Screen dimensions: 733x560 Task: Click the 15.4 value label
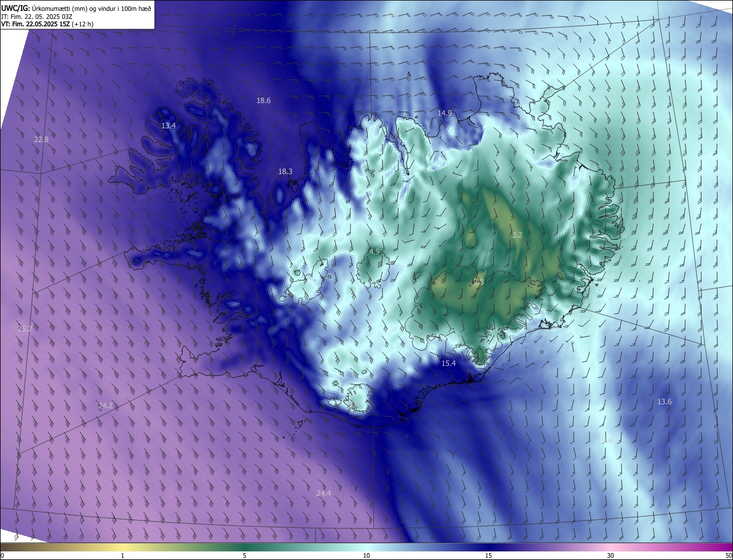point(448,363)
